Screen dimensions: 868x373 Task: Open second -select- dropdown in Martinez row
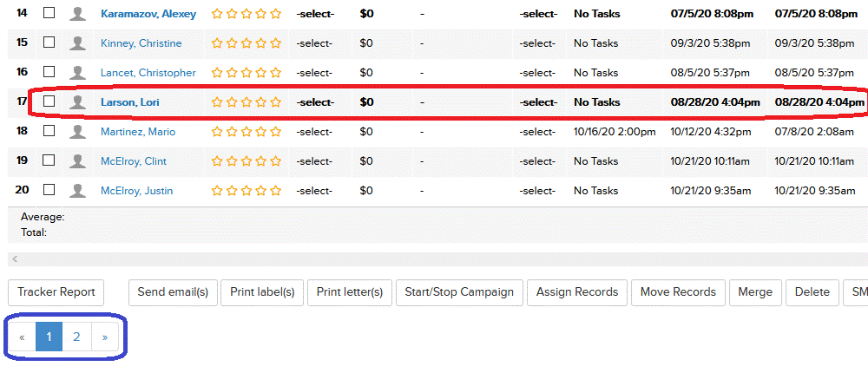pyautogui.click(x=537, y=132)
